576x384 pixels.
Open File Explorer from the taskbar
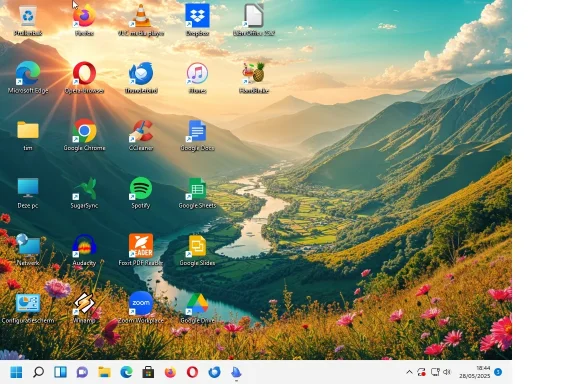(x=104, y=372)
